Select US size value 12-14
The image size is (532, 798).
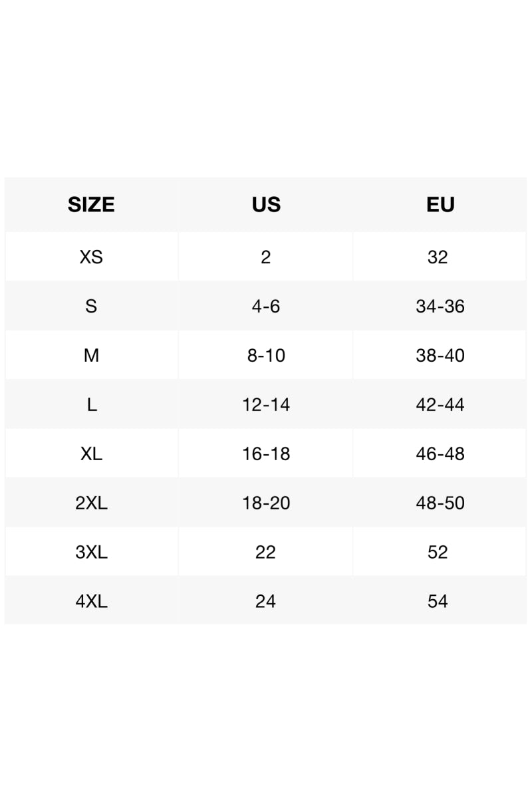point(266,404)
